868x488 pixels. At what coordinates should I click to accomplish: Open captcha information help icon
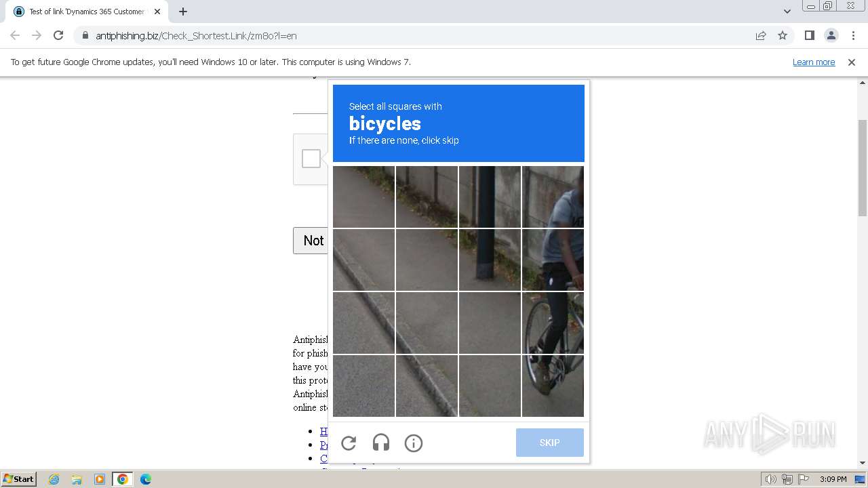[x=414, y=443]
